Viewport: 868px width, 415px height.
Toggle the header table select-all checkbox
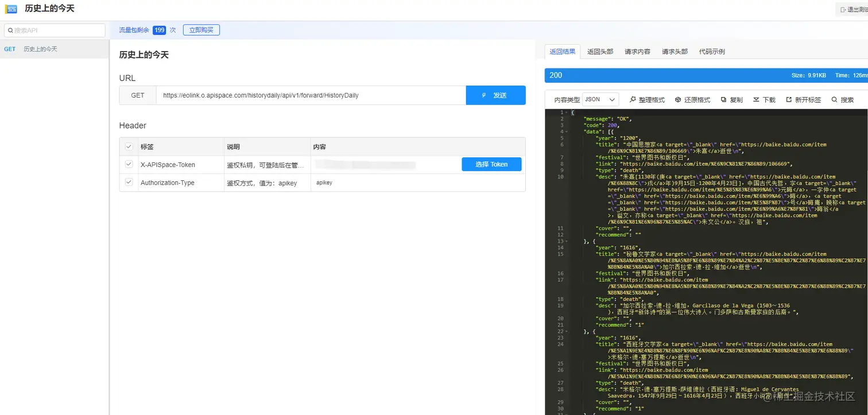pyautogui.click(x=129, y=146)
